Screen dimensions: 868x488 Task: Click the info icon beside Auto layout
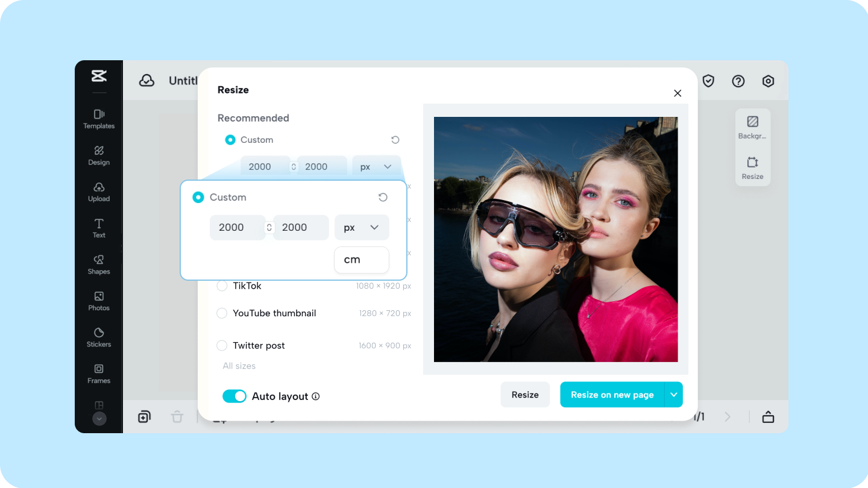coord(316,396)
